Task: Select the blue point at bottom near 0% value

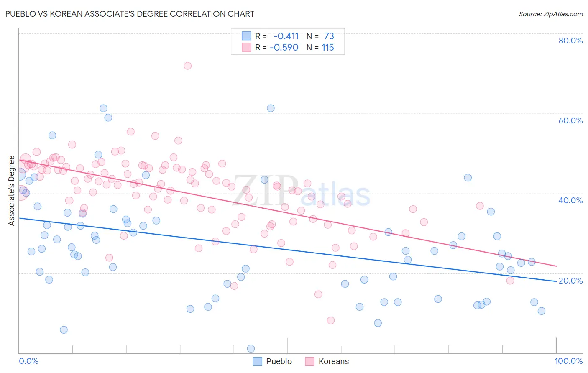Action: click(251, 349)
